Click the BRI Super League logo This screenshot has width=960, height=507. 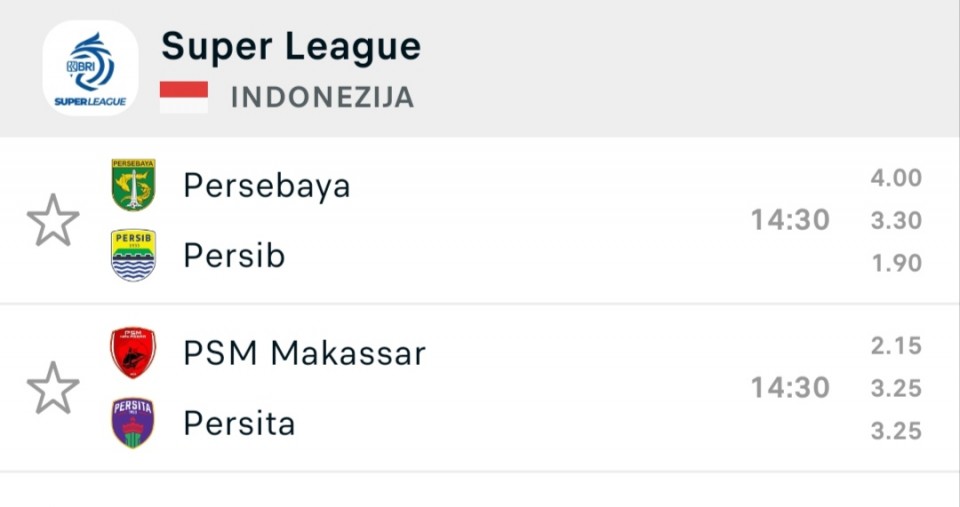(x=90, y=68)
